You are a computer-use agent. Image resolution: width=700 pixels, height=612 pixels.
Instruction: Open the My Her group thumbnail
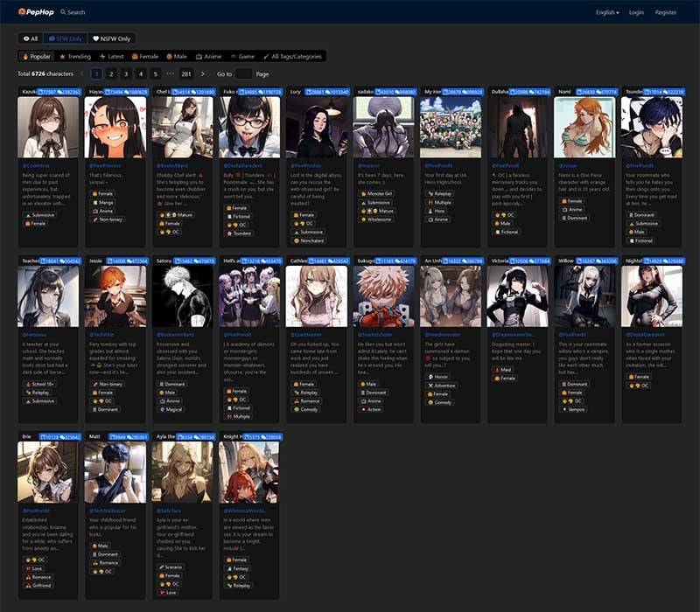pos(451,127)
